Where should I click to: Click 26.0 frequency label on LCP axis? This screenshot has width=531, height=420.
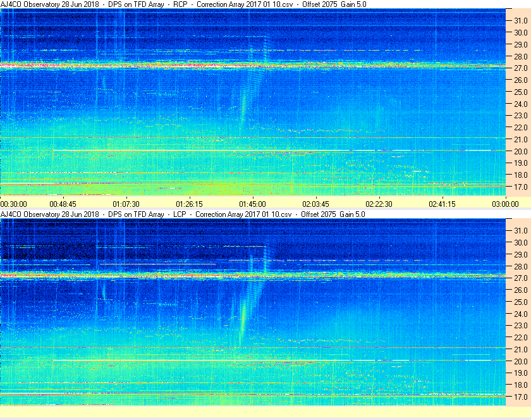[521, 290]
